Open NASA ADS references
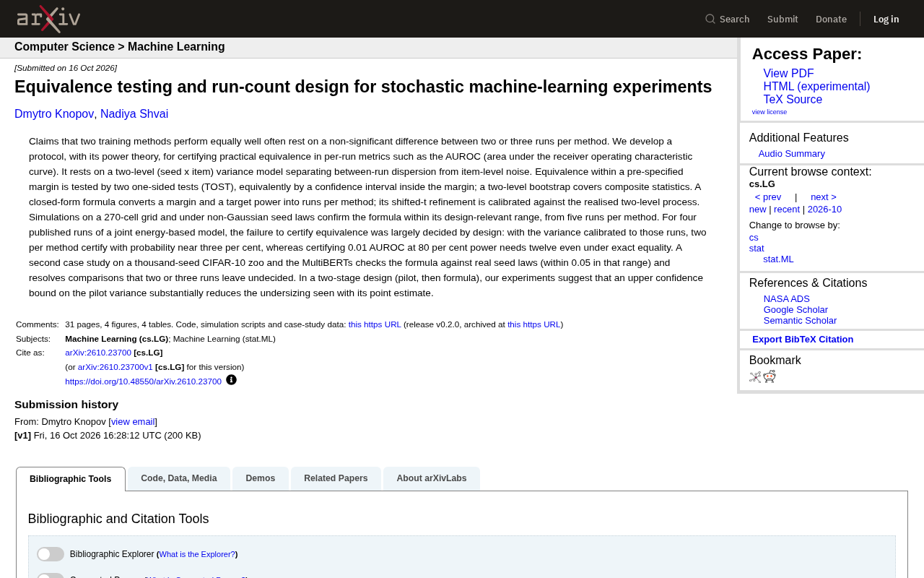924x578 pixels. [787, 299]
